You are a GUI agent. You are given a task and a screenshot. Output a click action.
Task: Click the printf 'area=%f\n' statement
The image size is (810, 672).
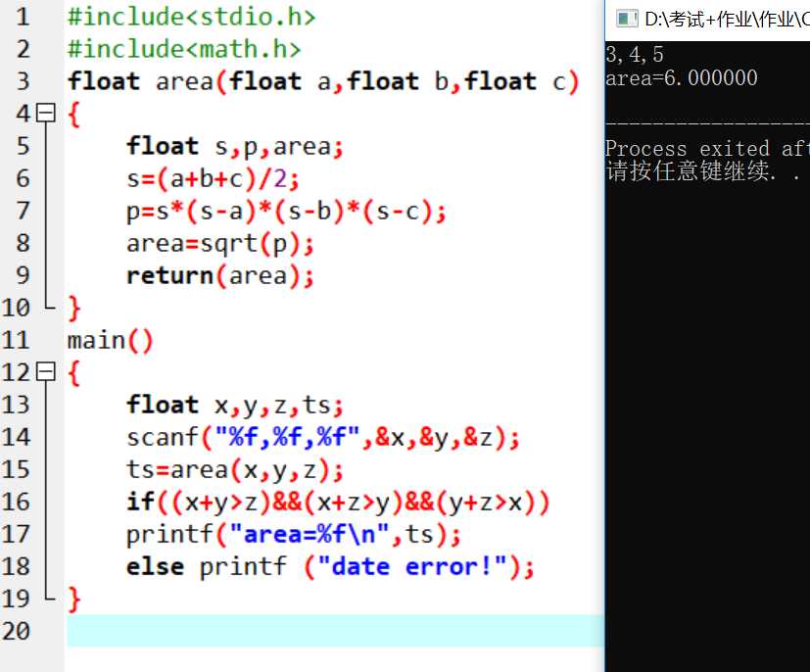pyautogui.click(x=294, y=535)
